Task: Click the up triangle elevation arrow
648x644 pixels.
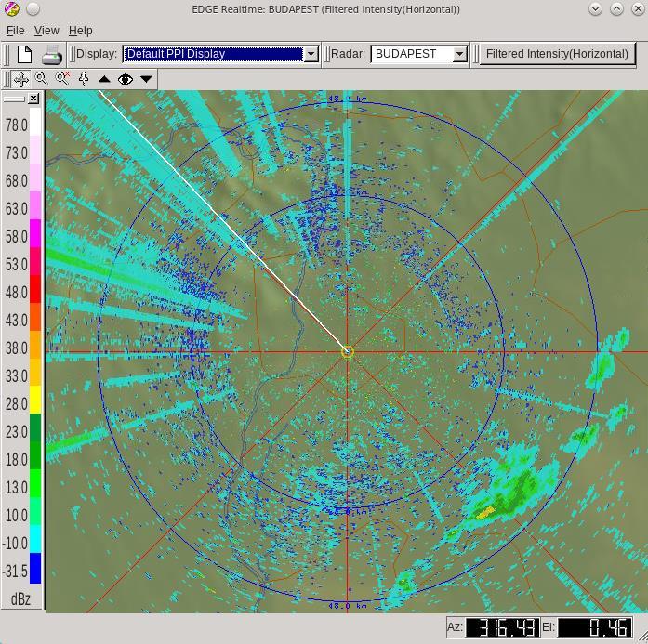Action: coord(104,79)
